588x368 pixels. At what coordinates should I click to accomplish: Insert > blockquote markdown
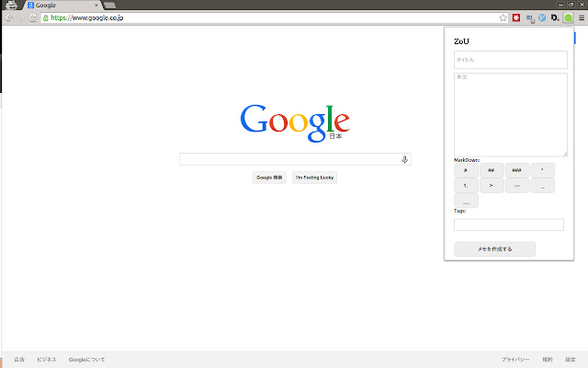[492, 186]
